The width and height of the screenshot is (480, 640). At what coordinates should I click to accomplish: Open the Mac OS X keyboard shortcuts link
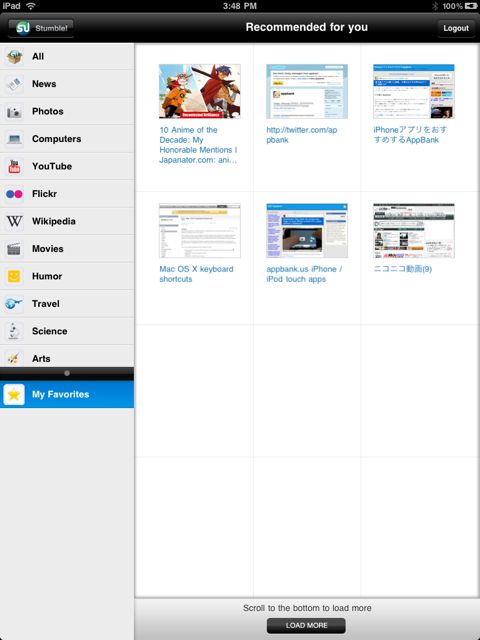pos(196,274)
